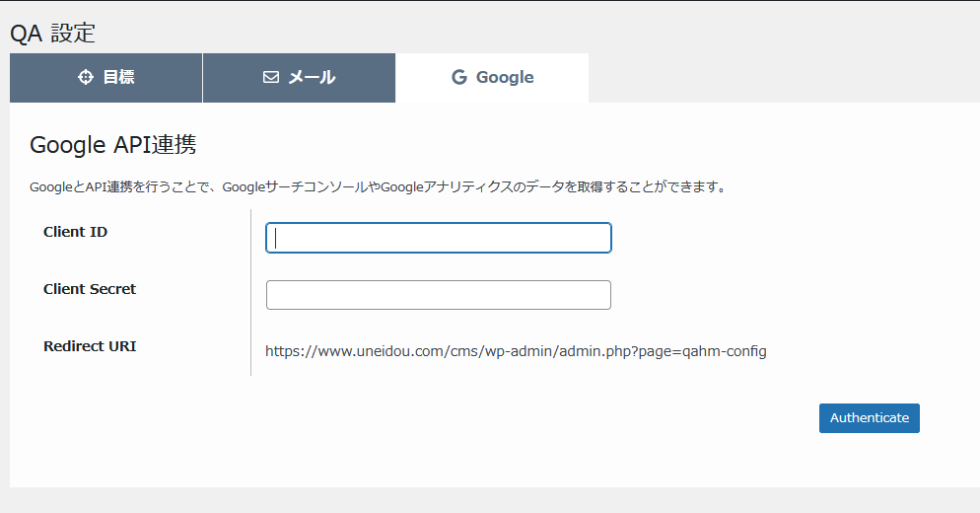The image size is (980, 513).
Task: Click into the Client Secret input box
Action: 438,295
